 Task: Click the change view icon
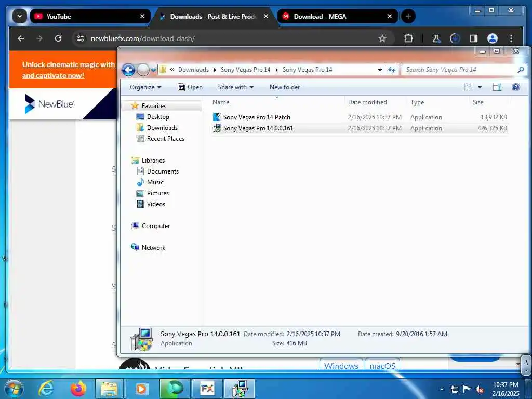point(469,87)
